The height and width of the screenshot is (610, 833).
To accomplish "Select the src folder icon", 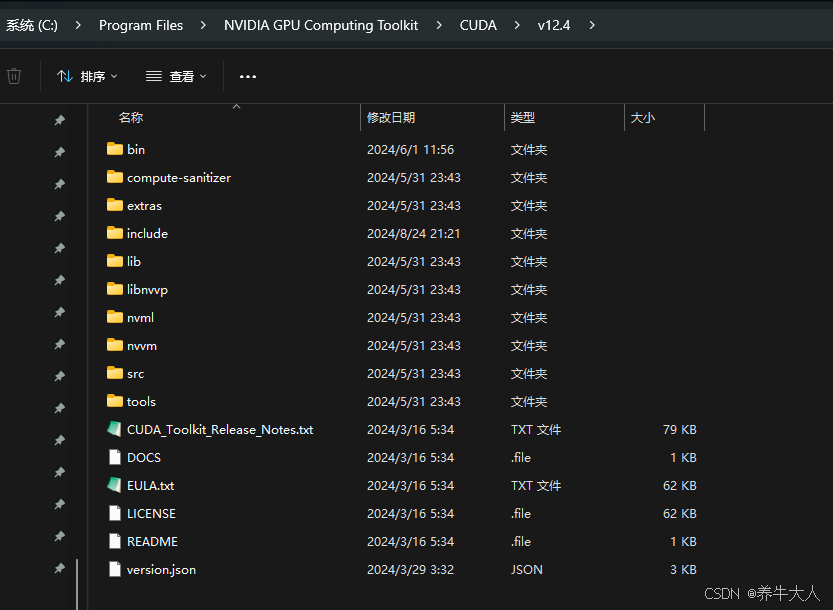I will [115, 373].
